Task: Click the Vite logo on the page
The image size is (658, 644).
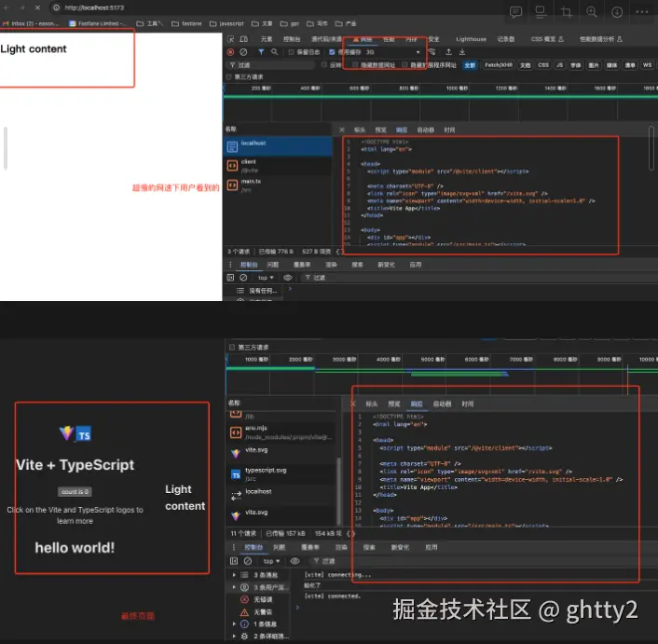Action: (x=66, y=432)
